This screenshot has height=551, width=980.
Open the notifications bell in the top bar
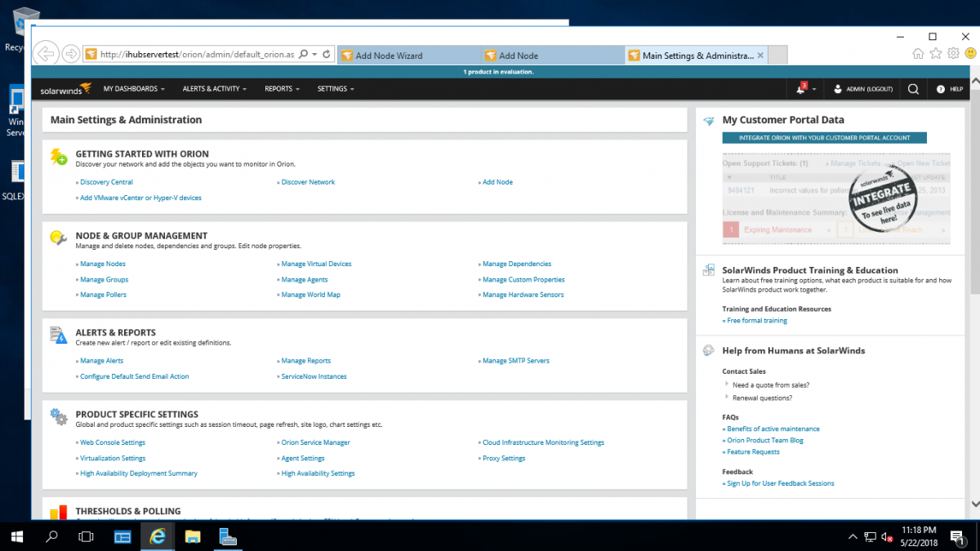click(x=800, y=88)
